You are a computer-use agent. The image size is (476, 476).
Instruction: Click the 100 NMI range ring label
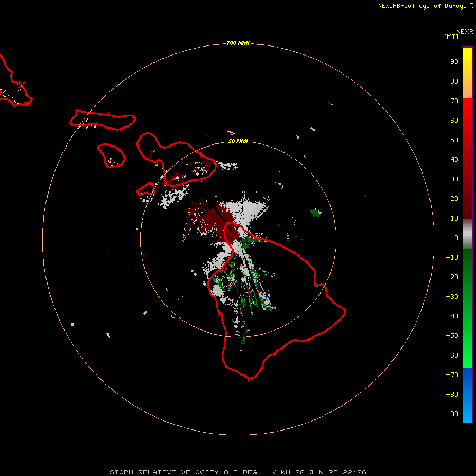tap(238, 43)
